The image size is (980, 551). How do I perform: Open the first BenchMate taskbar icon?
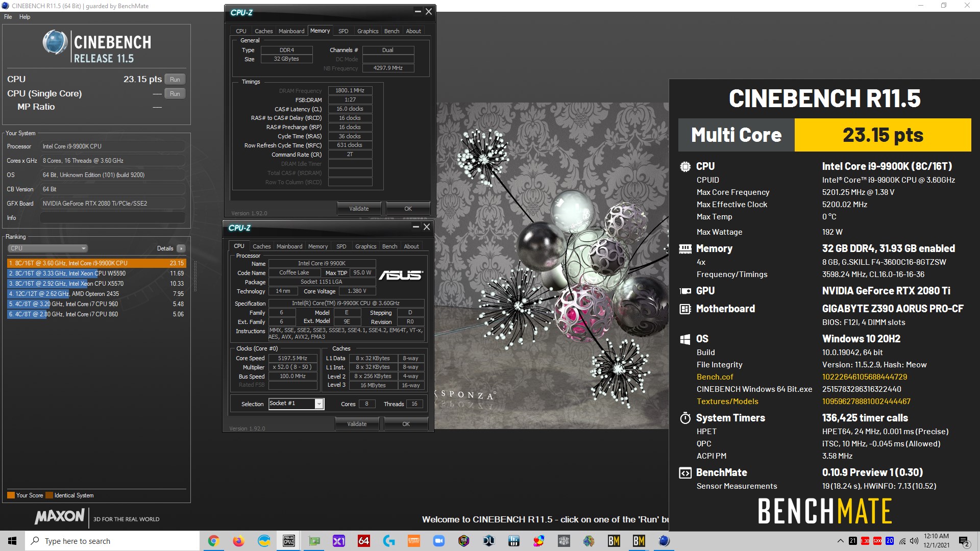614,541
